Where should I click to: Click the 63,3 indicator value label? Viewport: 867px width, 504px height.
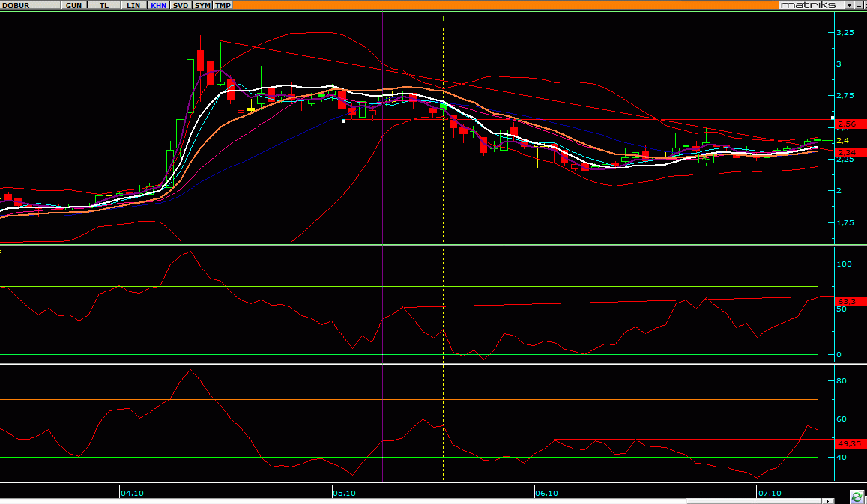point(851,301)
